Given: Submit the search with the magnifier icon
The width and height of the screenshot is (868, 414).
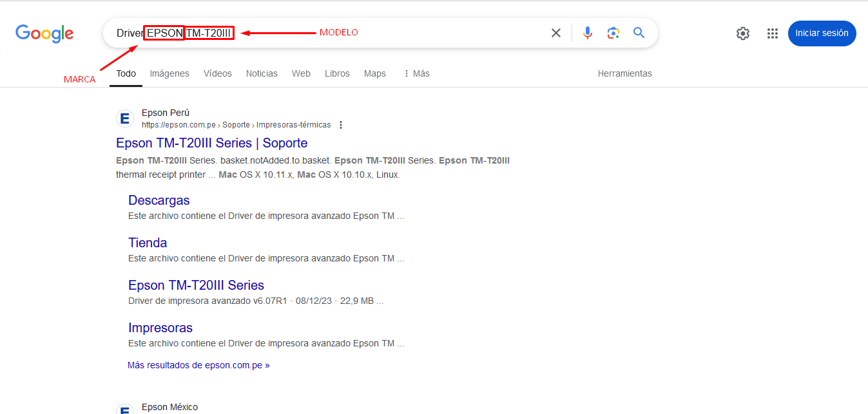Looking at the screenshot, I should (x=639, y=33).
